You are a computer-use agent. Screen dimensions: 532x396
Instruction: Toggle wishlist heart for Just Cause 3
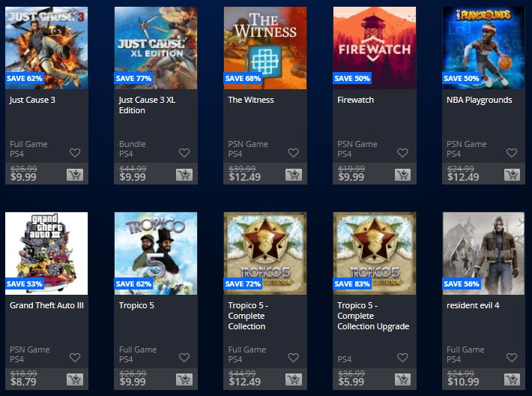pos(75,153)
